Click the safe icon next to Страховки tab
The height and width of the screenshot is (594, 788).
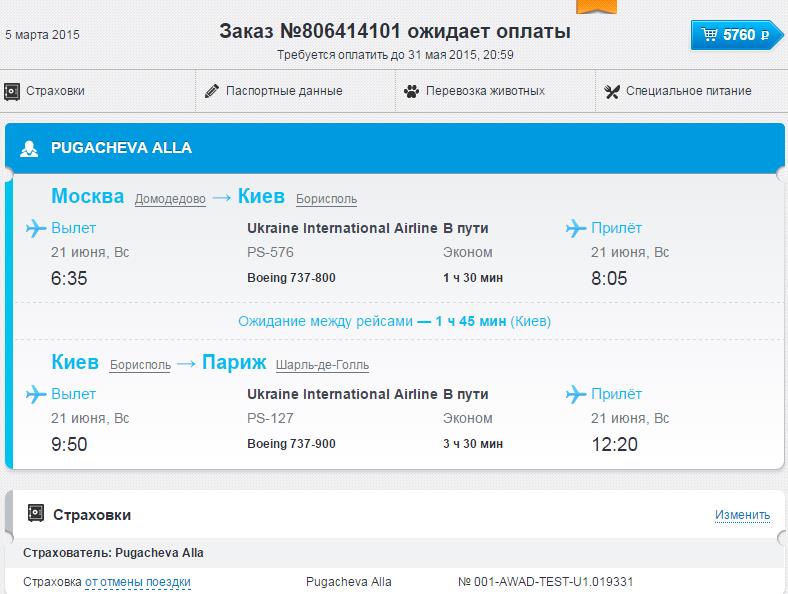pyautogui.click(x=12, y=91)
